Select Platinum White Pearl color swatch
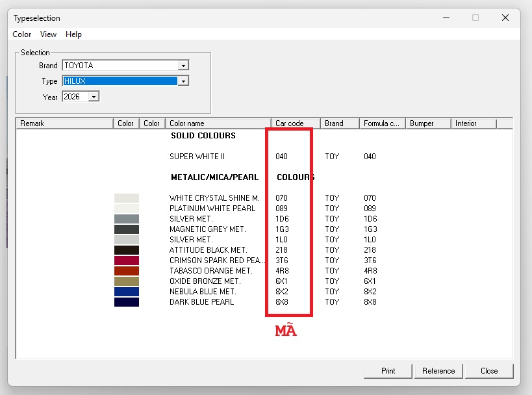The image size is (532, 395). [127, 209]
